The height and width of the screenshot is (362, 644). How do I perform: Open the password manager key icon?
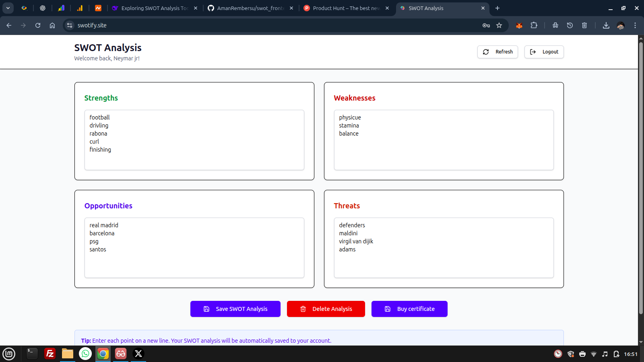486,25
